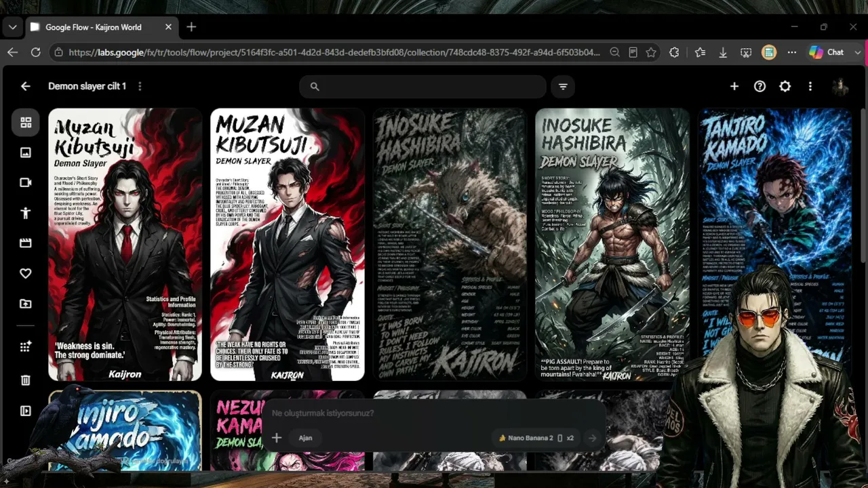Click the 'Ne oluşturmak istiyorsunuz?' prompt field
Screen dimensions: 868x488
323,413
